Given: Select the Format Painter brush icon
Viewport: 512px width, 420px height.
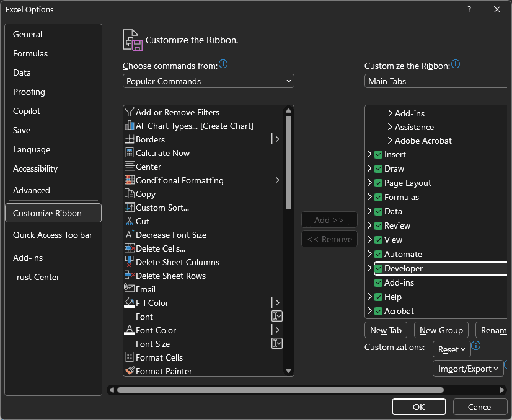Looking at the screenshot, I should tap(130, 370).
